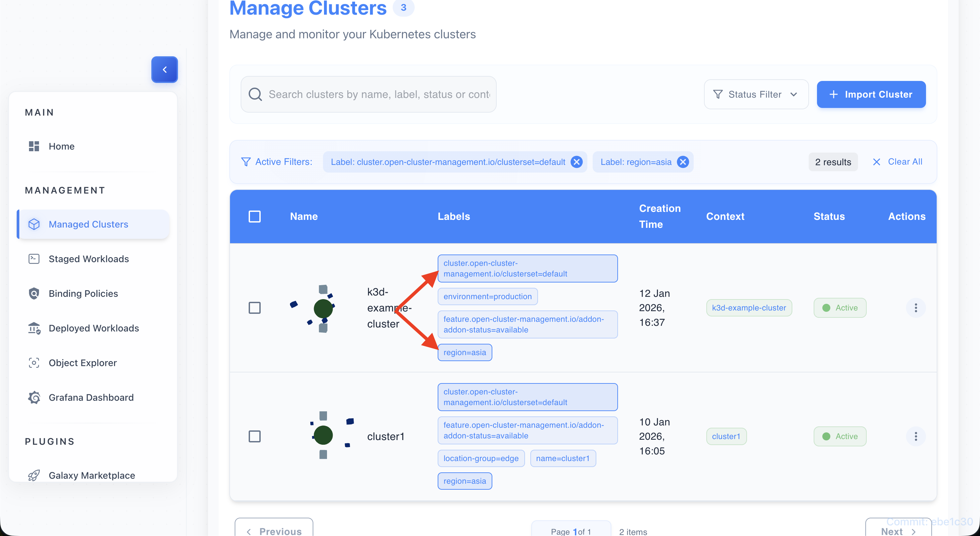Click the search magnifier icon
Screen dimensions: 980x536
click(255, 94)
